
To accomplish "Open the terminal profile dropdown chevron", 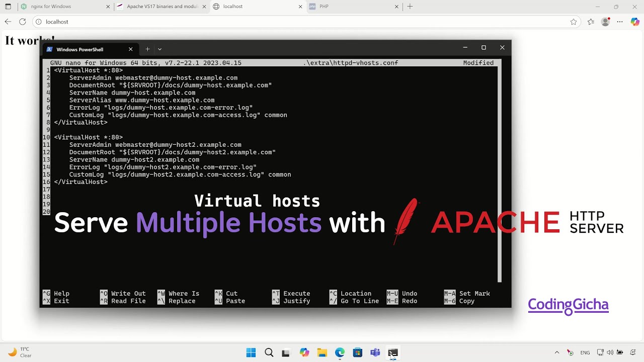I will (x=159, y=49).
